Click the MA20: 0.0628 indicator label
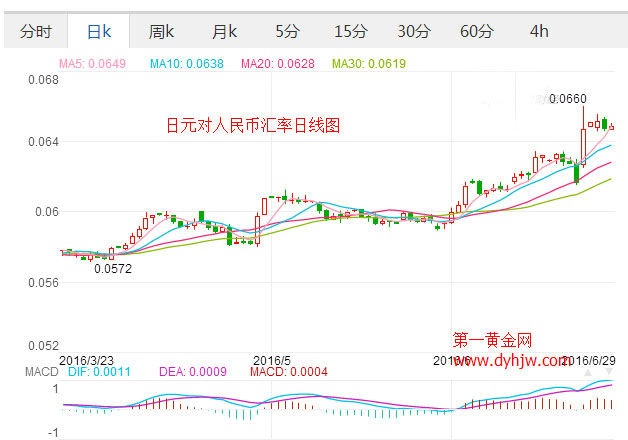628x440 pixels. click(x=278, y=63)
